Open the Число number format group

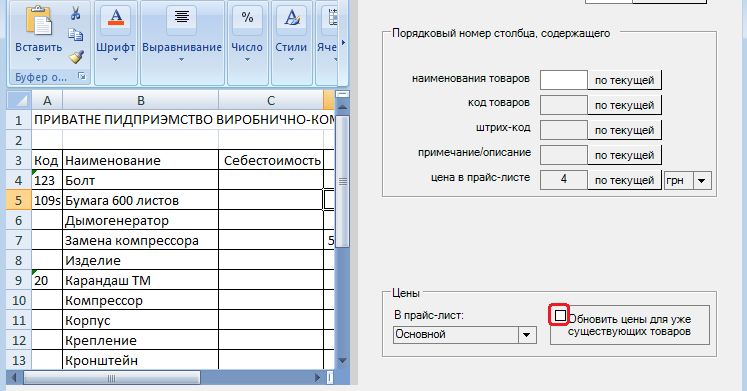coord(247,43)
